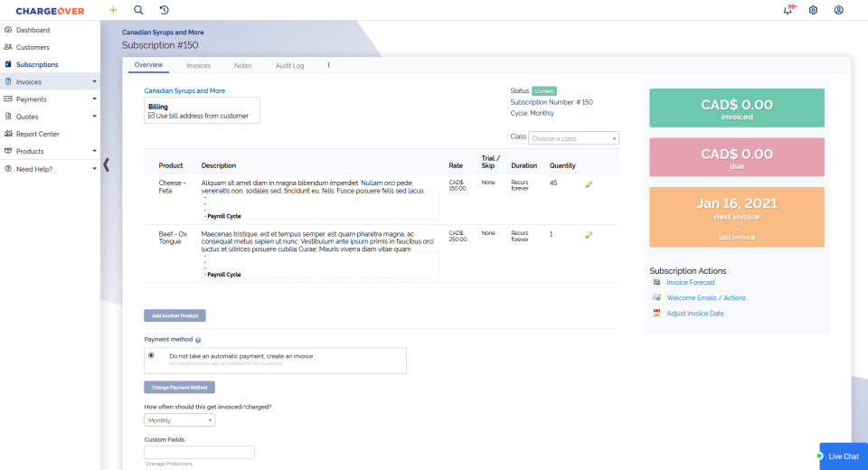Open the tab bar more options kebab

coord(328,65)
